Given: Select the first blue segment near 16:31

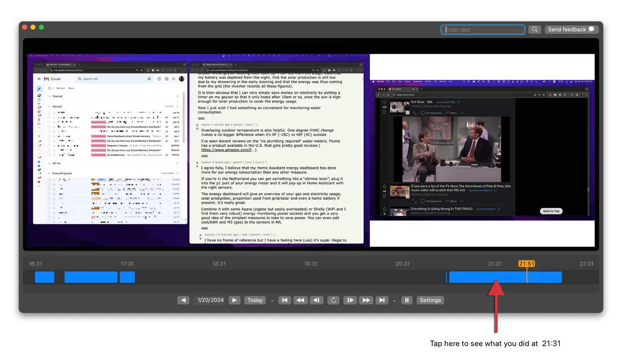Looking at the screenshot, I should (x=45, y=277).
